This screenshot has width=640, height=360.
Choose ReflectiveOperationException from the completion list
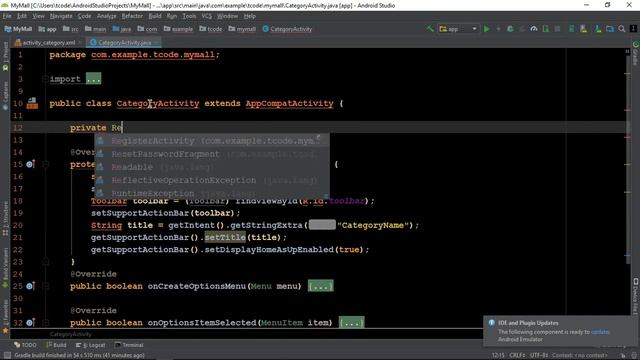pyautogui.click(x=211, y=180)
